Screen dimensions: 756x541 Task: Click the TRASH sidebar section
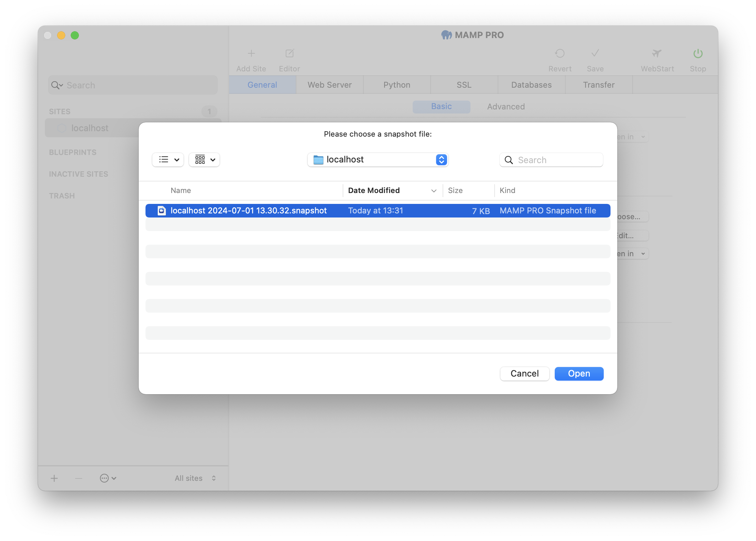coord(62,196)
